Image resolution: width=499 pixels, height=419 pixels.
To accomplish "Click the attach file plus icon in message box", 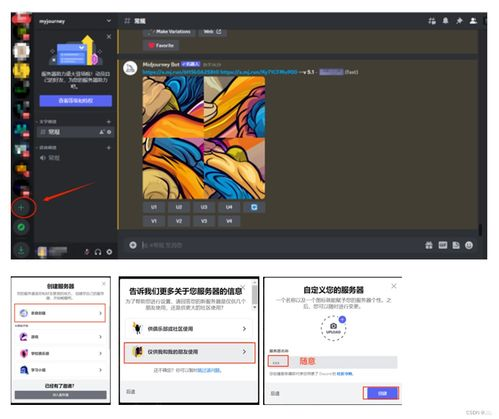I will pyautogui.click(x=133, y=245).
